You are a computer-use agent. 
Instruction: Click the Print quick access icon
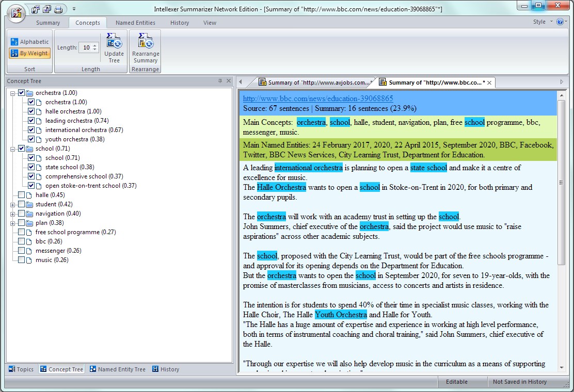(x=58, y=9)
